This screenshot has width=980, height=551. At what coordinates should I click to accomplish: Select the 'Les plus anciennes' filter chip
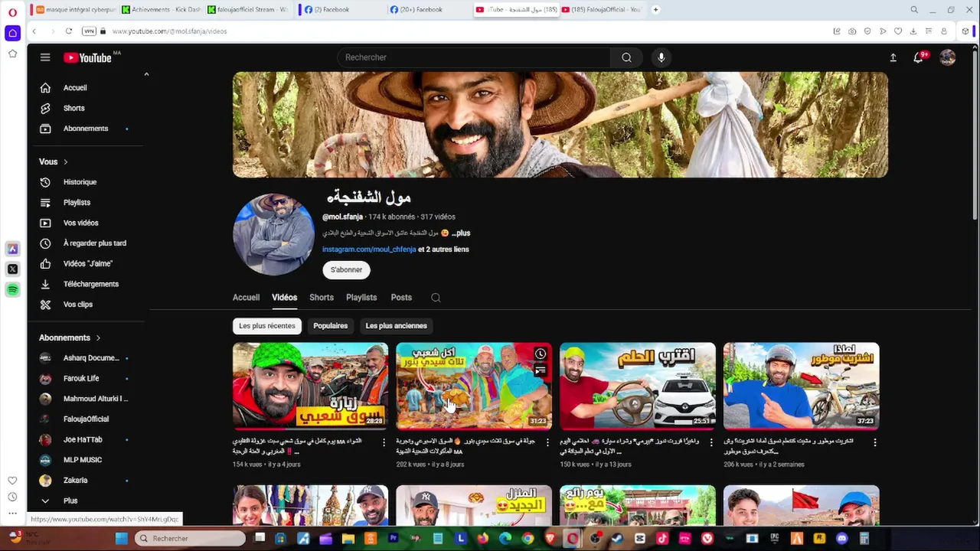pyautogui.click(x=396, y=326)
